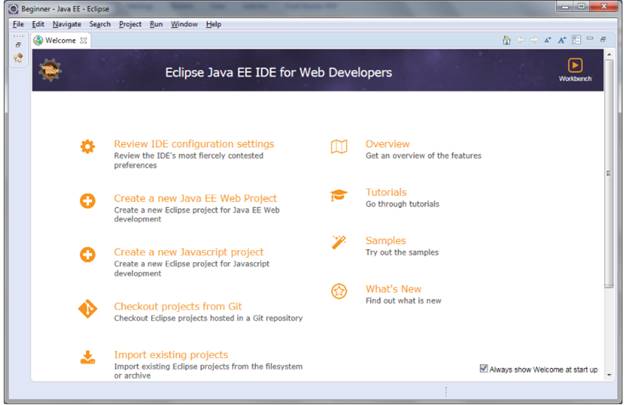Open the Tutorials link

pos(386,192)
